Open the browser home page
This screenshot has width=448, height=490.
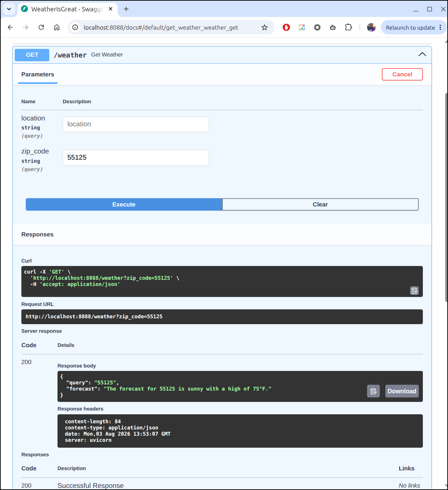coord(57,27)
